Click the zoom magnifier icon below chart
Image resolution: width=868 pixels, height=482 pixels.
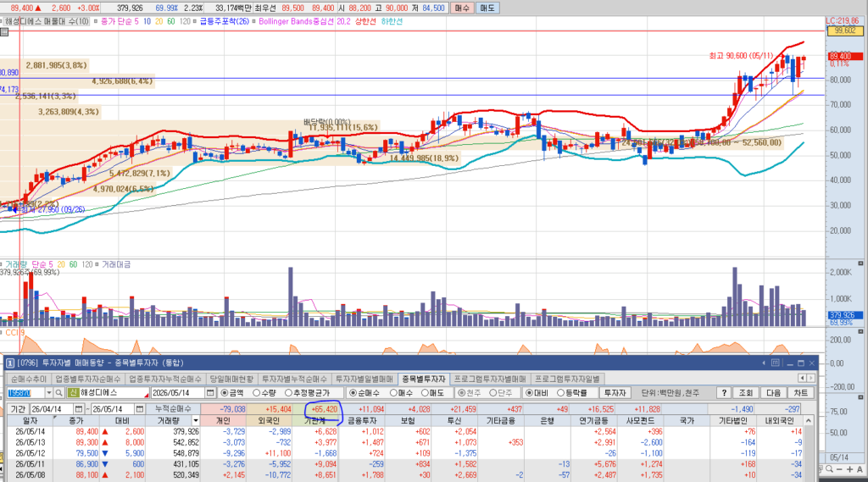pos(829,469)
